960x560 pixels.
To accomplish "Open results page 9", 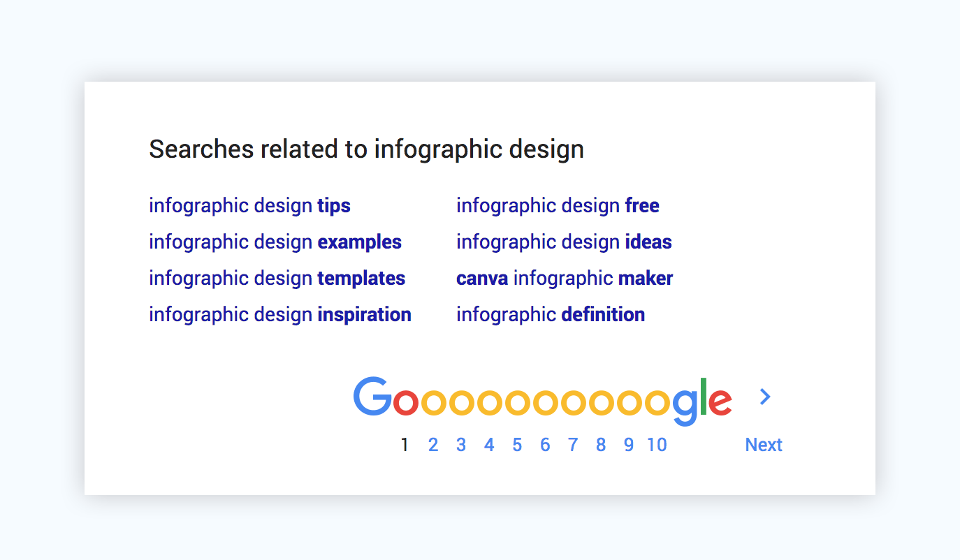I will pyautogui.click(x=629, y=445).
